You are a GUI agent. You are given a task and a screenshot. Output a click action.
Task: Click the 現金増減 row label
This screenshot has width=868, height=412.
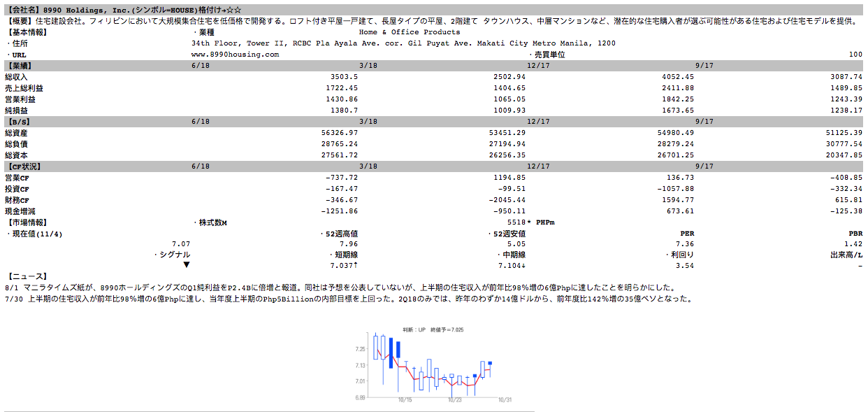(20, 211)
